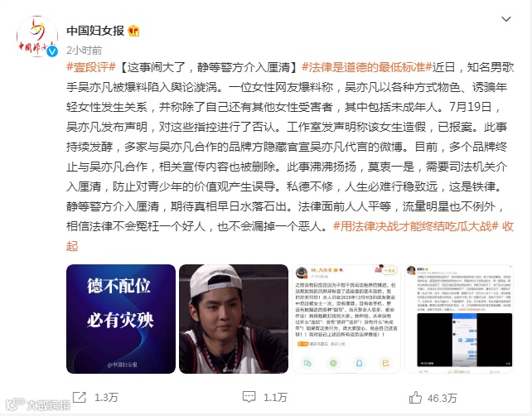Click the 1.3万 repost count
Viewport: 532px width, 416px height.
click(106, 397)
